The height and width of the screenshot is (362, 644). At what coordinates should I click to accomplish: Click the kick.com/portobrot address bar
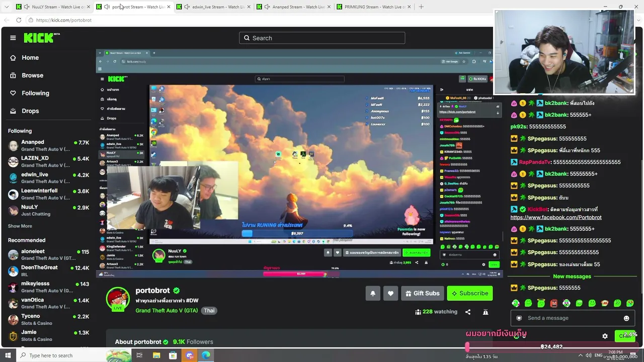coord(259,20)
